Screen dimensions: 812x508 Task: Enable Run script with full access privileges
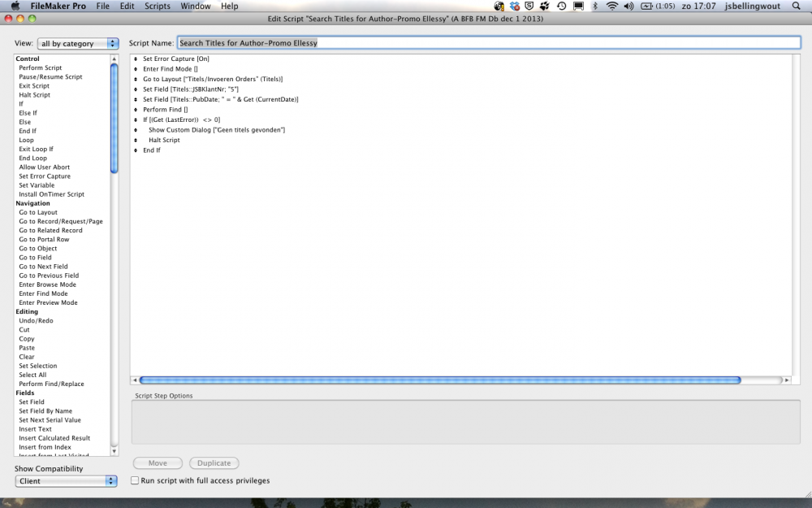[x=135, y=480]
